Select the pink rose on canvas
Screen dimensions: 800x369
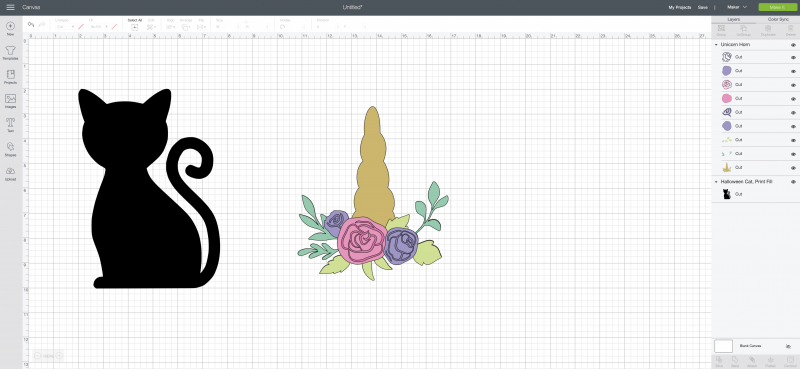(x=362, y=240)
